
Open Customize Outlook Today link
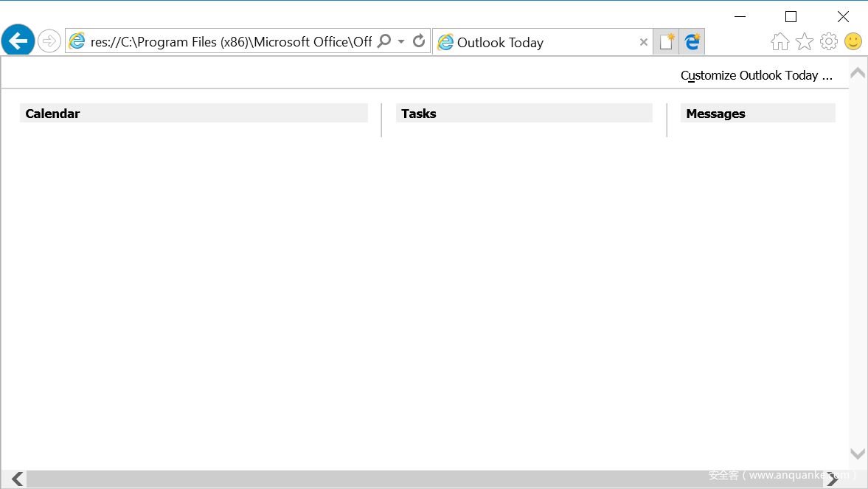click(x=756, y=75)
